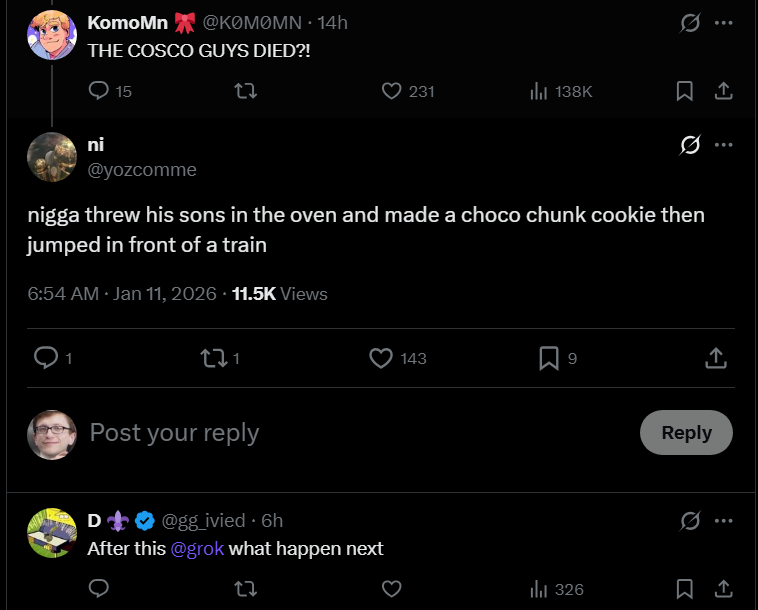Repost KomoMn's COSCO GUYS post

tap(245, 91)
